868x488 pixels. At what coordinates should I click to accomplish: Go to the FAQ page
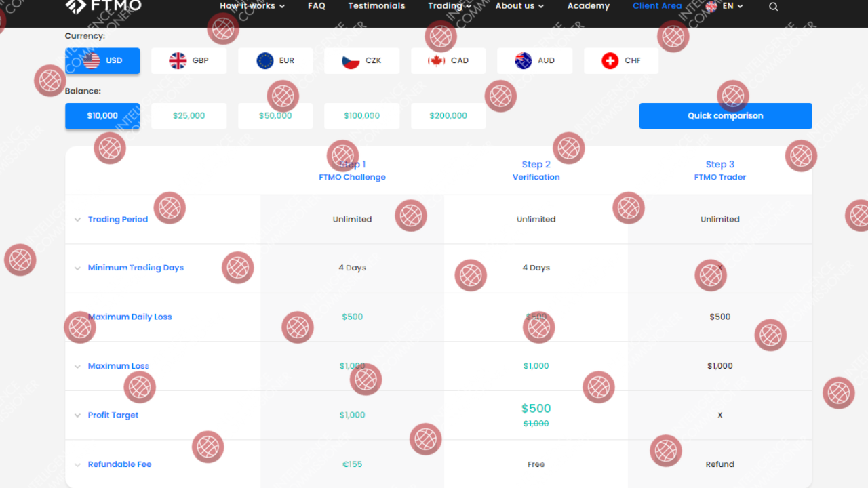point(317,6)
